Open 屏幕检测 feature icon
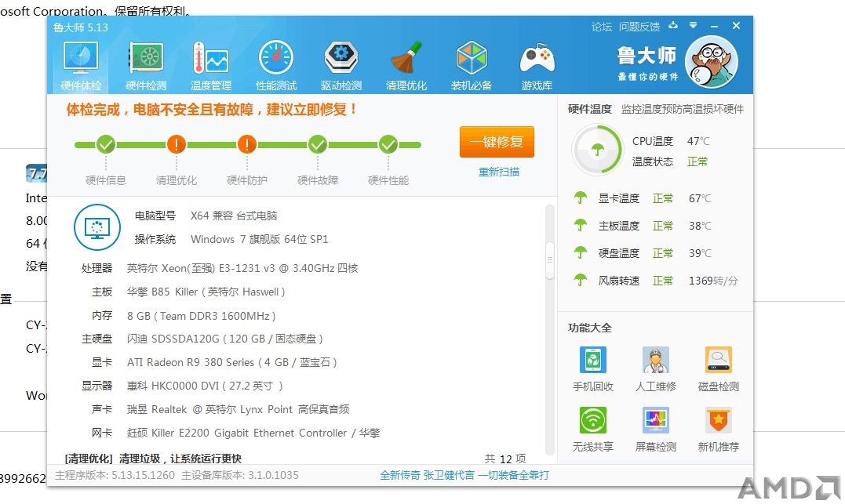The image size is (845, 504). pos(655,420)
